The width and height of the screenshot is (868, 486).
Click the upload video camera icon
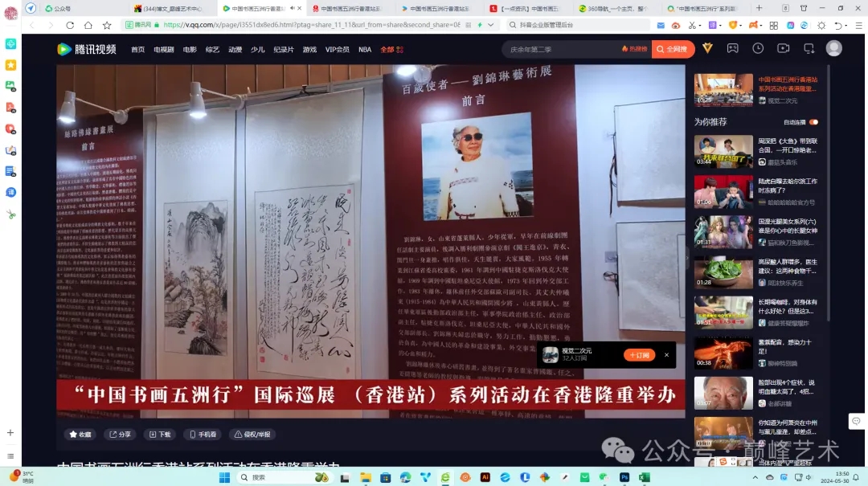coord(784,48)
